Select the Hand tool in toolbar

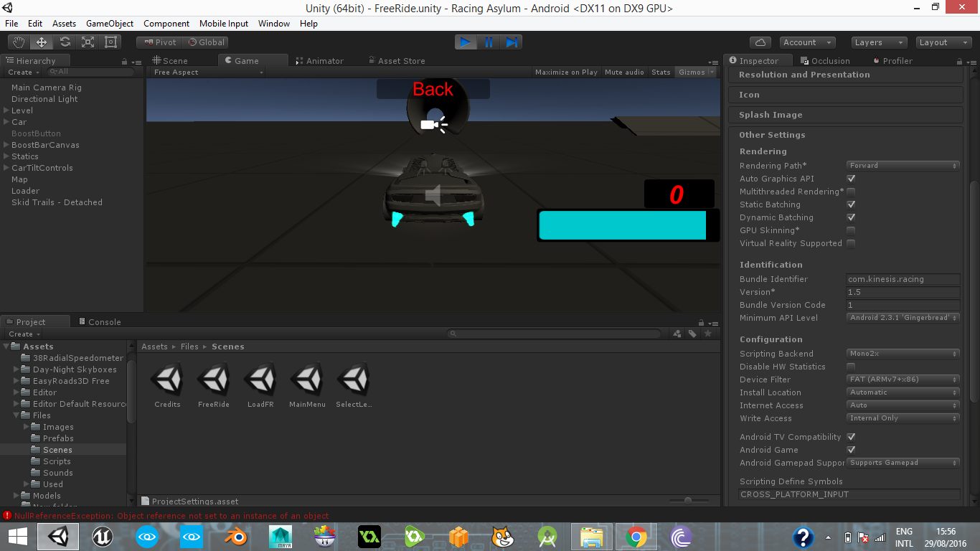19,42
